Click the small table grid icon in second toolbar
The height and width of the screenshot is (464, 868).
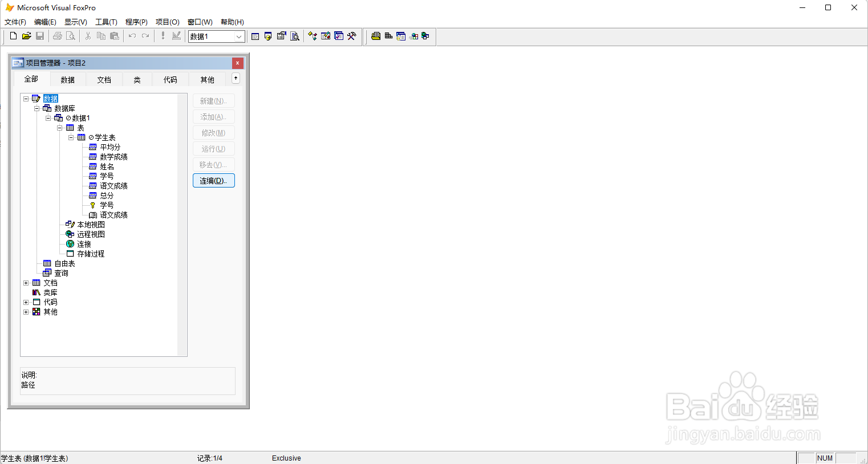(x=388, y=36)
